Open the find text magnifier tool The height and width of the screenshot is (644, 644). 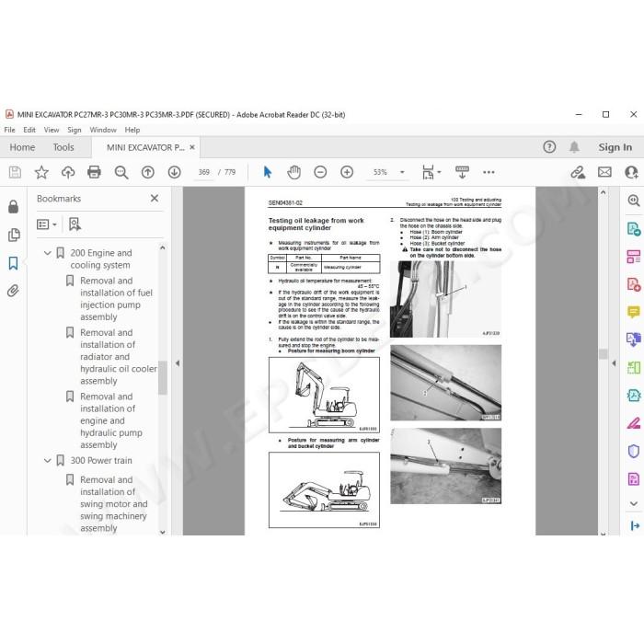click(x=121, y=172)
